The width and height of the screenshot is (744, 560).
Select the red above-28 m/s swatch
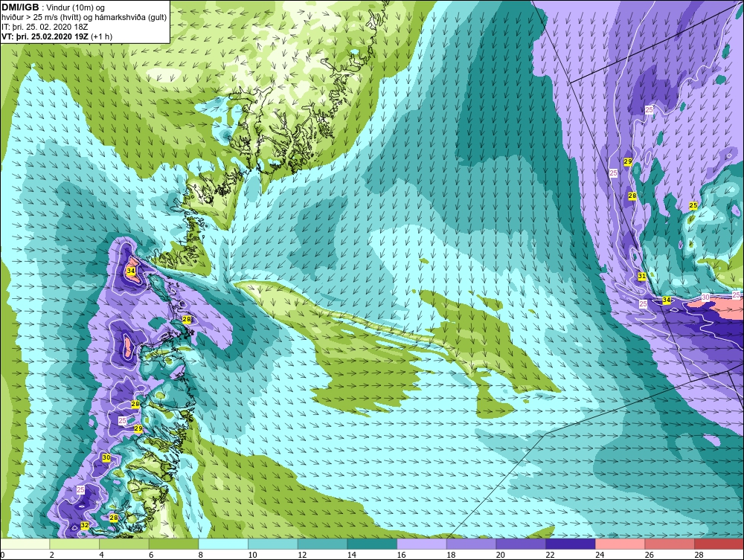[x=719, y=544]
